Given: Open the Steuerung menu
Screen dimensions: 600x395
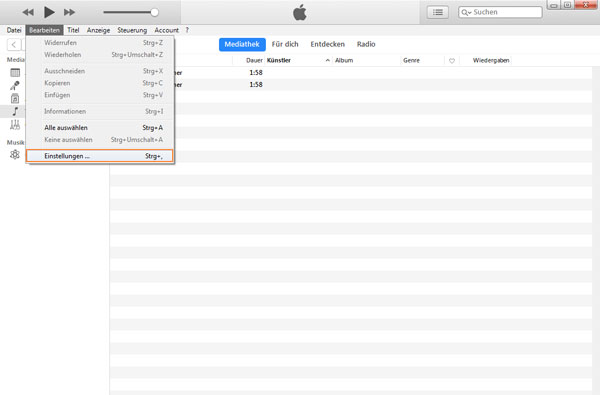Looking at the screenshot, I should coord(132,30).
